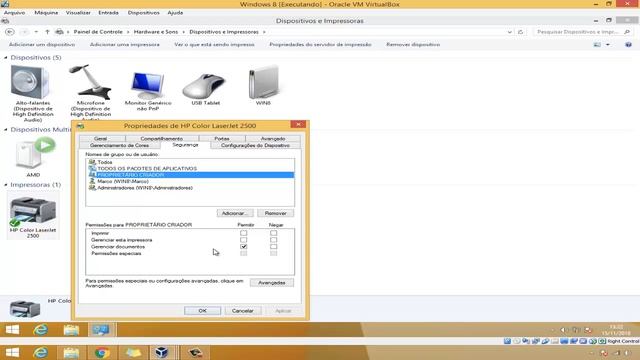Click the printer icon in the details pane
Viewport: 640px width, 360px height.
(25, 309)
